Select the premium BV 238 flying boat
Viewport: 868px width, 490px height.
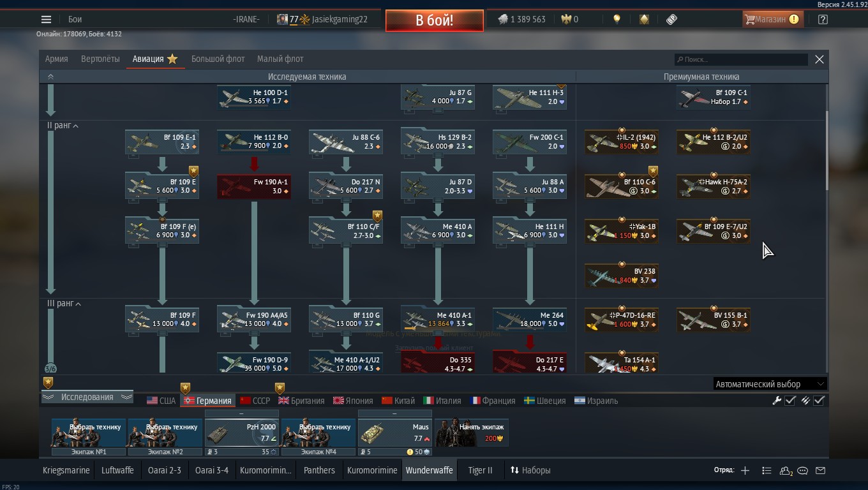click(622, 276)
